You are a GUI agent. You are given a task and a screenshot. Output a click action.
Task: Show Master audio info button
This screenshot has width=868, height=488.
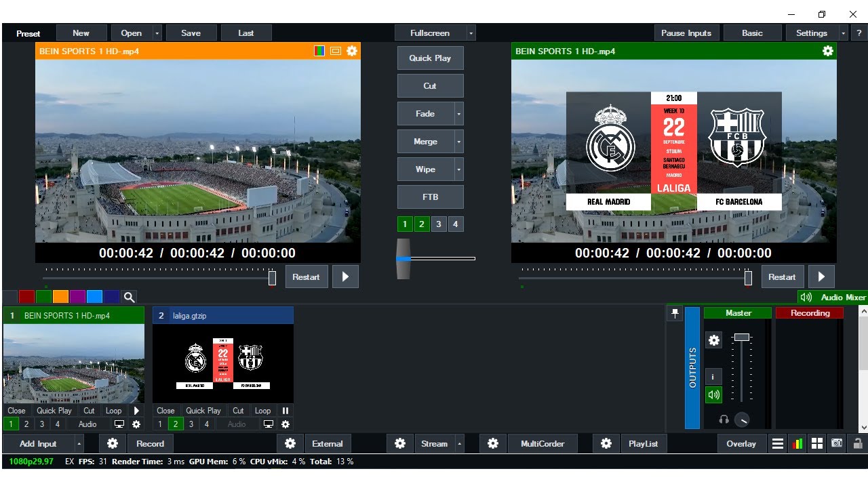point(713,376)
